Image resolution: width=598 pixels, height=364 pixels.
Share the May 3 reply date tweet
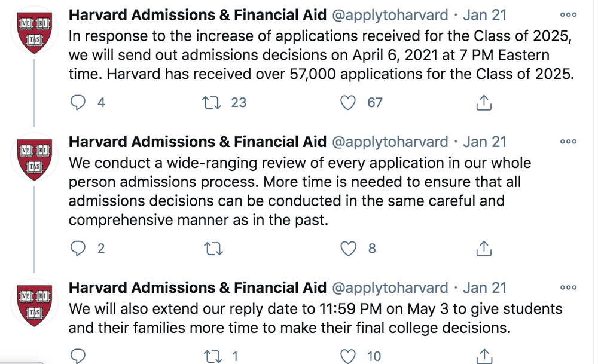point(483,356)
